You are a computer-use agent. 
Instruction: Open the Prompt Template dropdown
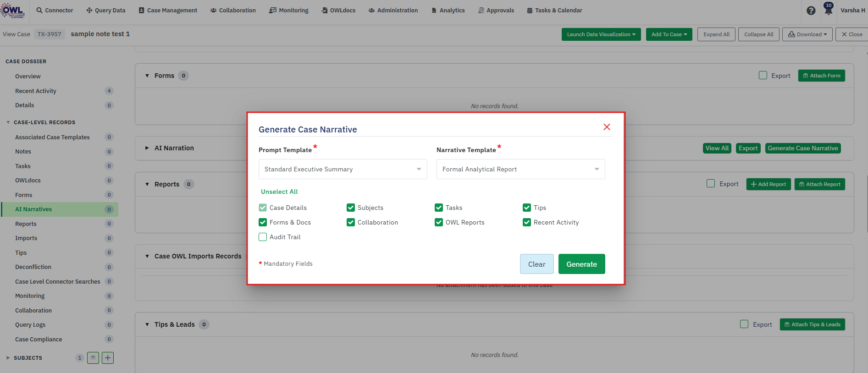pyautogui.click(x=343, y=169)
